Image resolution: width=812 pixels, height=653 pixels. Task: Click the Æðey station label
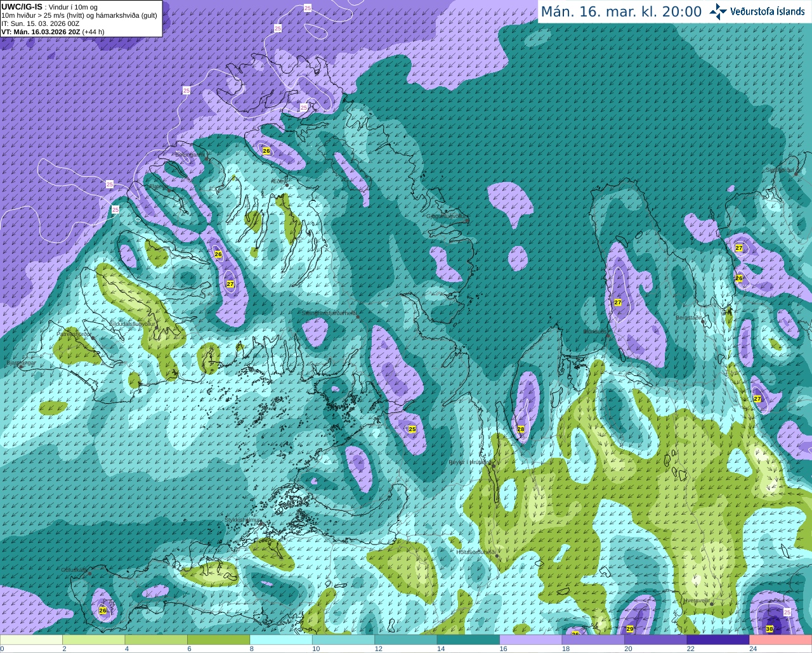[278, 181]
